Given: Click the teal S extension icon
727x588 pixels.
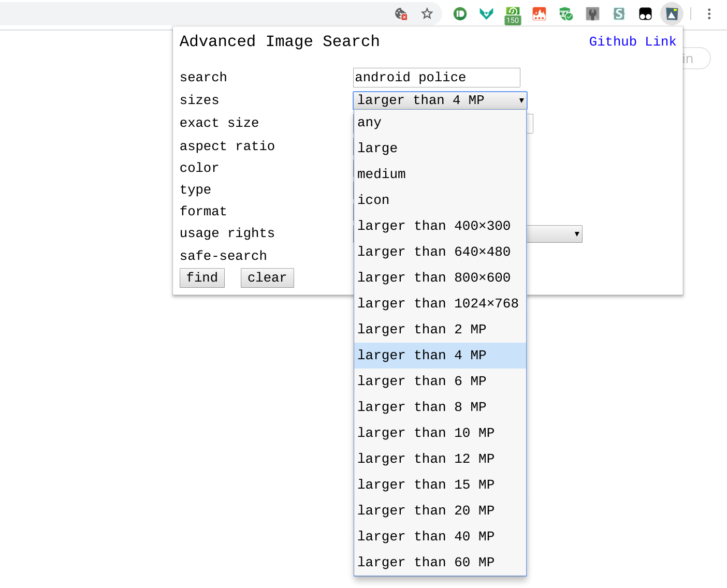Looking at the screenshot, I should [x=619, y=14].
